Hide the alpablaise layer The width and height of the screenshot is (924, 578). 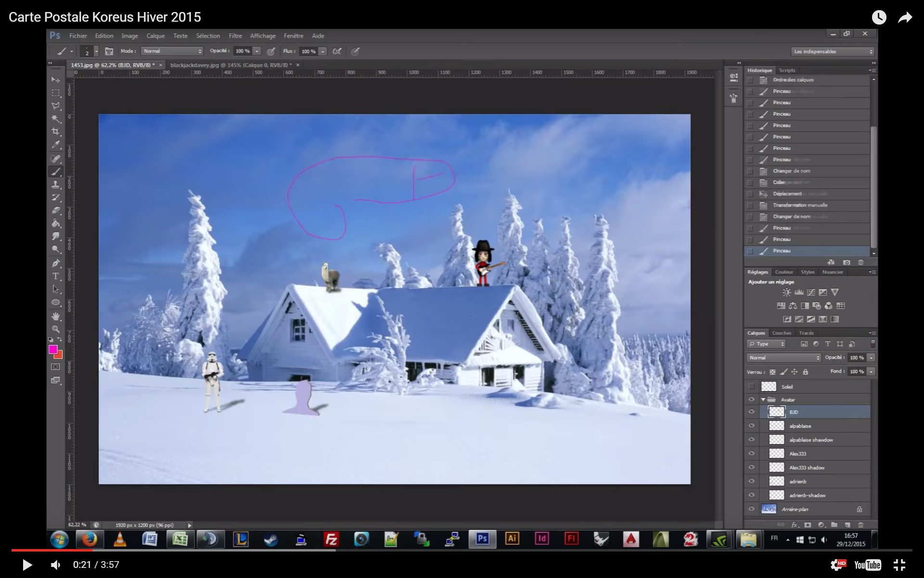pyautogui.click(x=751, y=426)
